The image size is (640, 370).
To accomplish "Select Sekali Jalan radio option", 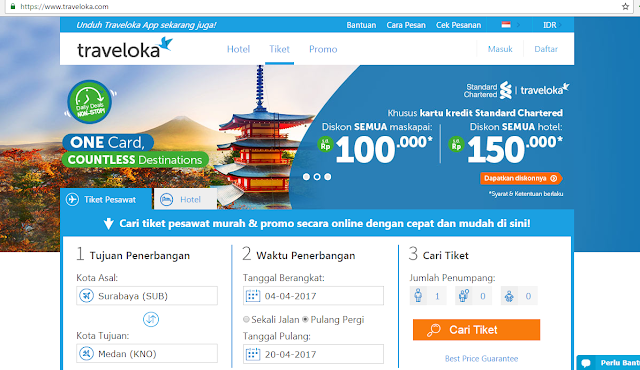I will click(x=246, y=319).
